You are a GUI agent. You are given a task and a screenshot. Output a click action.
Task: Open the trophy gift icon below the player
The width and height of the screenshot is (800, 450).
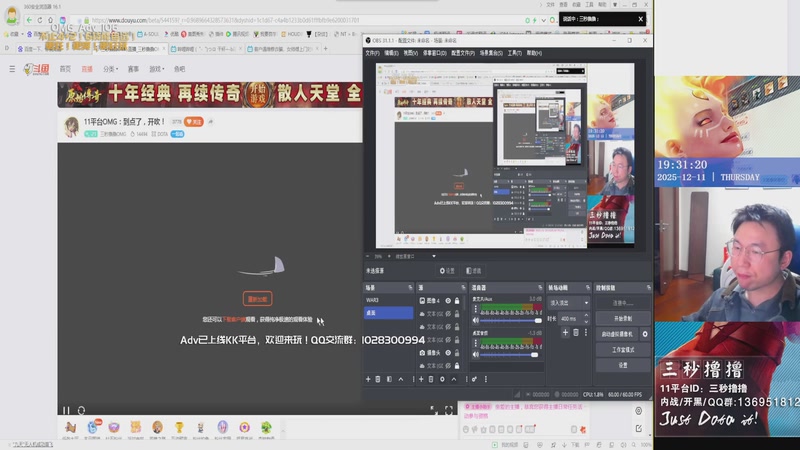[179, 428]
